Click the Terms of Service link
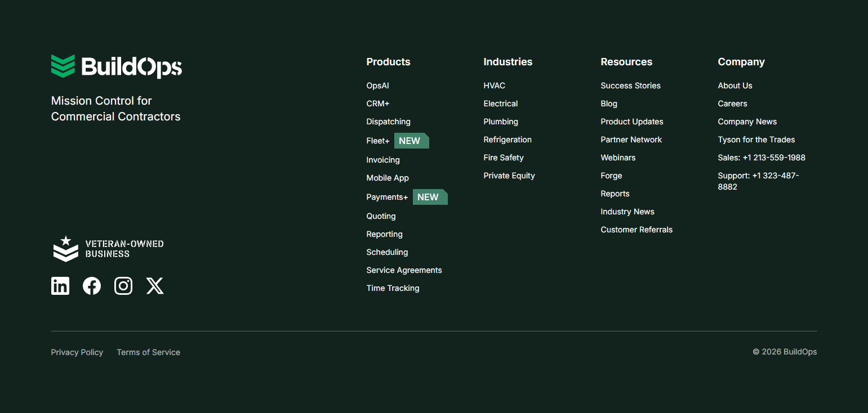 (x=148, y=352)
